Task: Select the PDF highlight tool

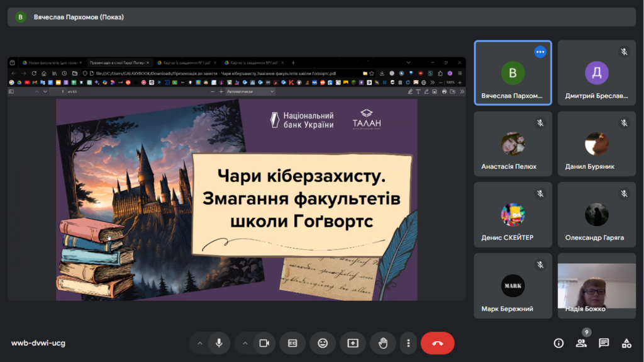Action: pos(410,91)
